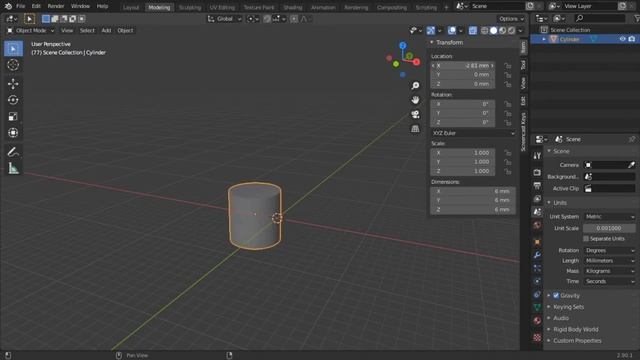640x360 pixels.
Task: Open the Object Data green triangle tab
Action: (x=537, y=307)
